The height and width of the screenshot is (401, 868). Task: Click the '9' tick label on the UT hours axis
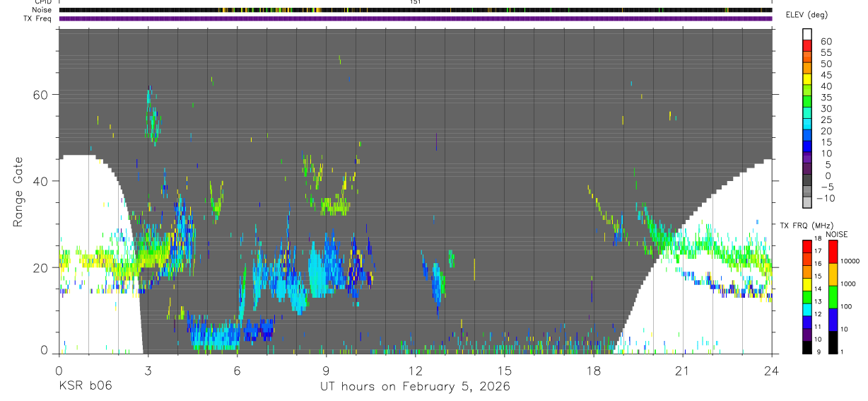[x=326, y=370]
